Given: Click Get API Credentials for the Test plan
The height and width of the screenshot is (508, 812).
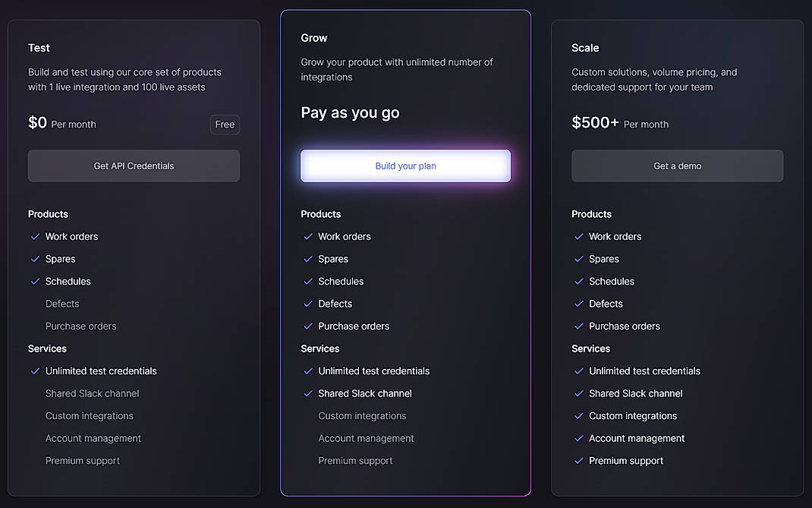Looking at the screenshot, I should point(134,166).
